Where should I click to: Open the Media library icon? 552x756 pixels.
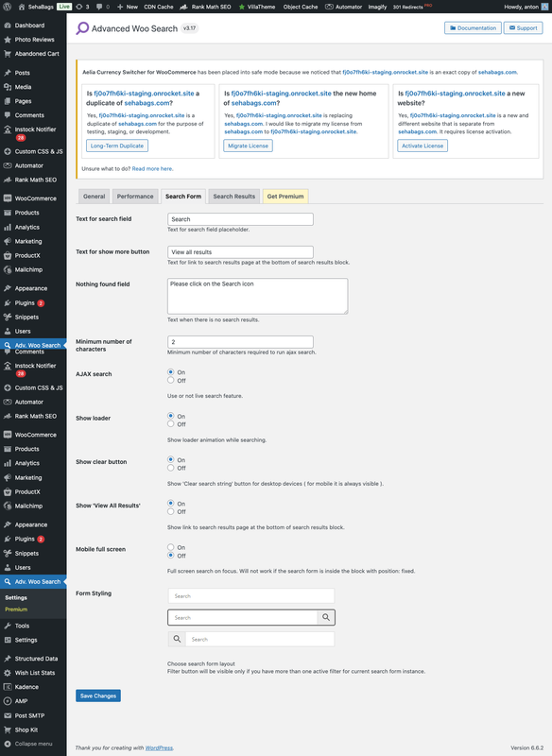pyautogui.click(x=8, y=87)
